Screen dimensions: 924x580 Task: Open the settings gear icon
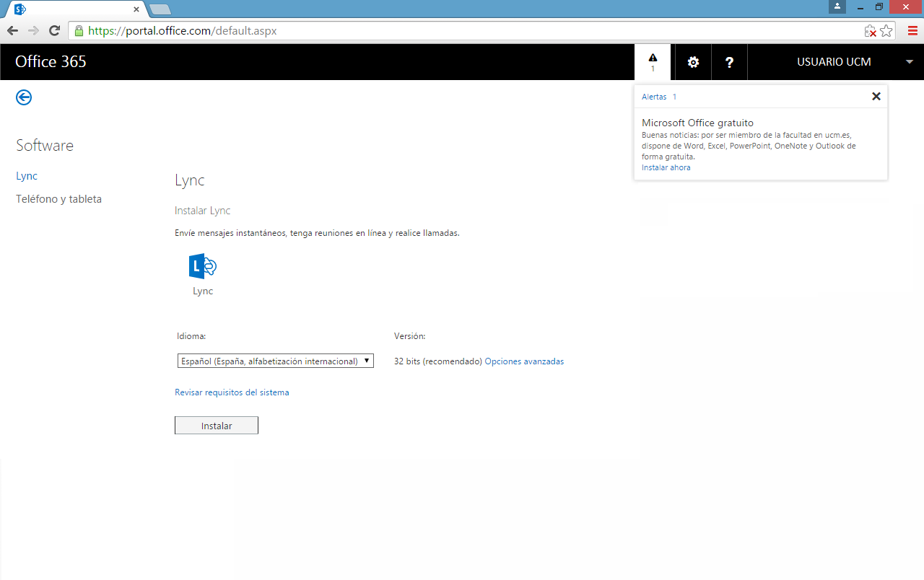[x=693, y=62]
